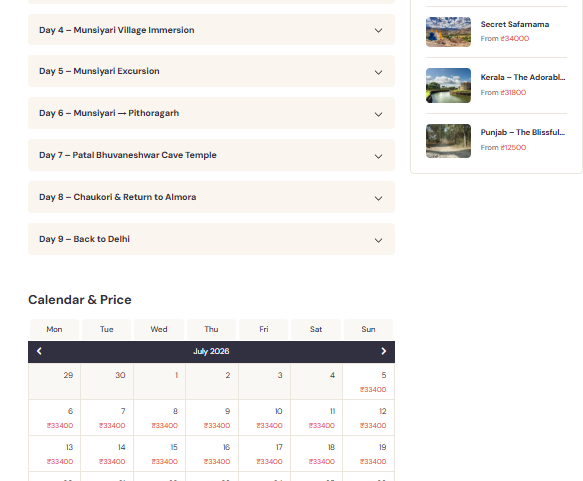
Task: Click July 4 calendar cell
Action: [x=316, y=382]
